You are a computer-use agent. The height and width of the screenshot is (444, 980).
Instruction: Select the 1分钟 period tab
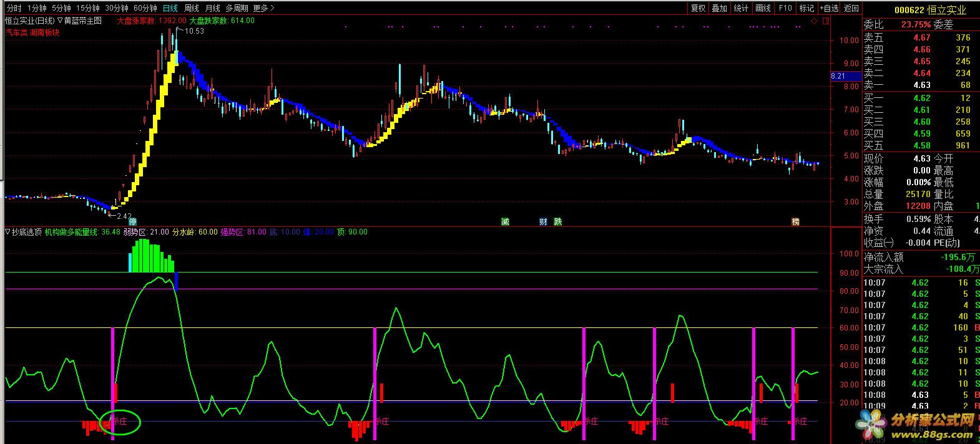[37, 8]
